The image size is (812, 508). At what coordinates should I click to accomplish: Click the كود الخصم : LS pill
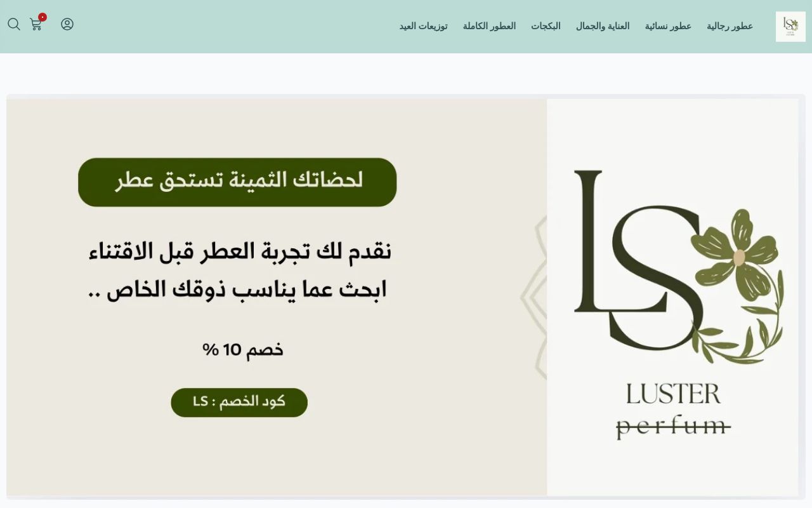pyautogui.click(x=239, y=402)
